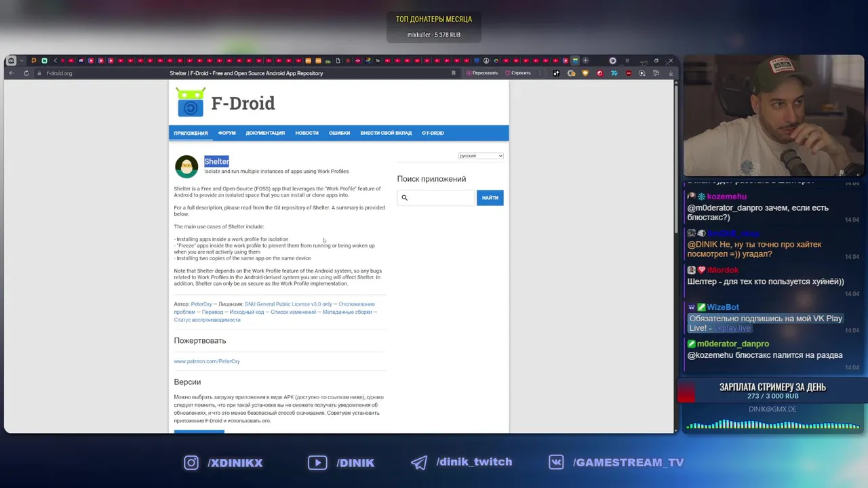
Task: Click the highlighted Shelter title
Action: (216, 161)
